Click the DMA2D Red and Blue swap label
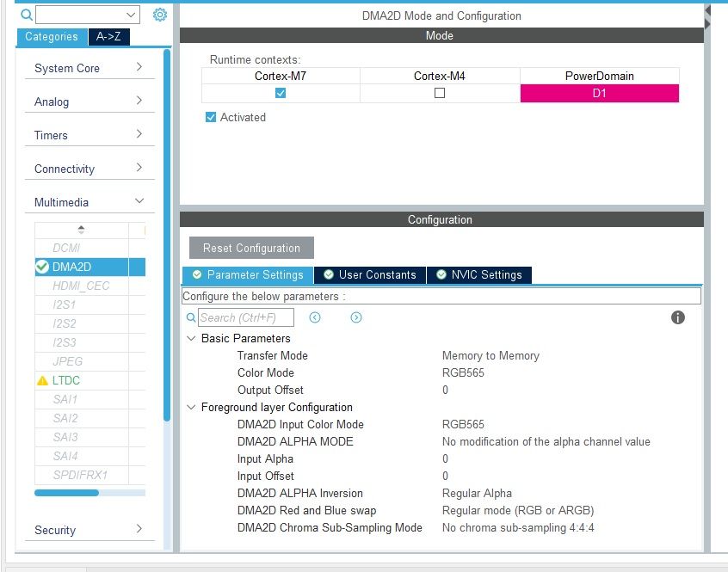 coord(306,510)
